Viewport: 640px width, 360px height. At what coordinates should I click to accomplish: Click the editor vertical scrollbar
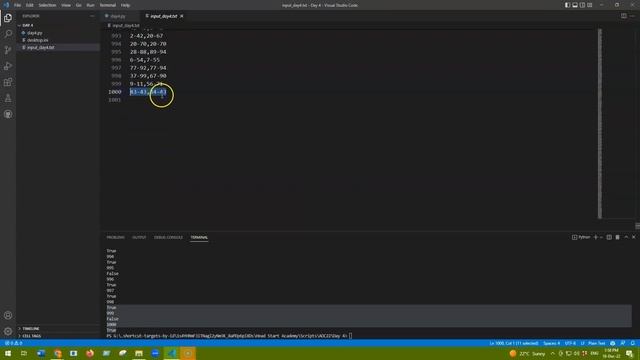(600, 123)
